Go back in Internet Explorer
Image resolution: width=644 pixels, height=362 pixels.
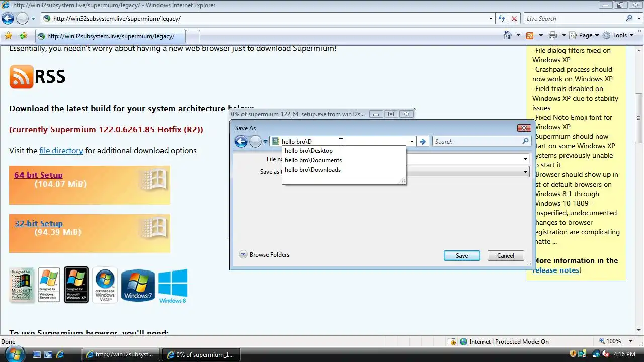click(8, 19)
